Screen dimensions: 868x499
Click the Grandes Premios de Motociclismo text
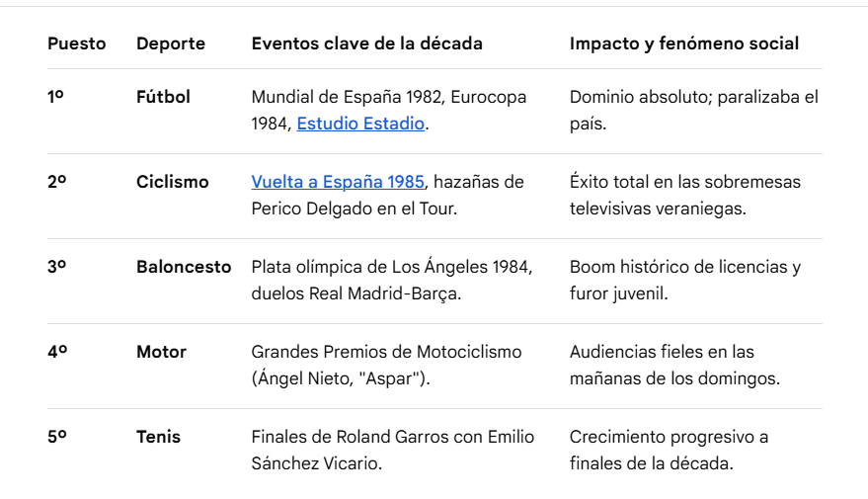pos(386,352)
